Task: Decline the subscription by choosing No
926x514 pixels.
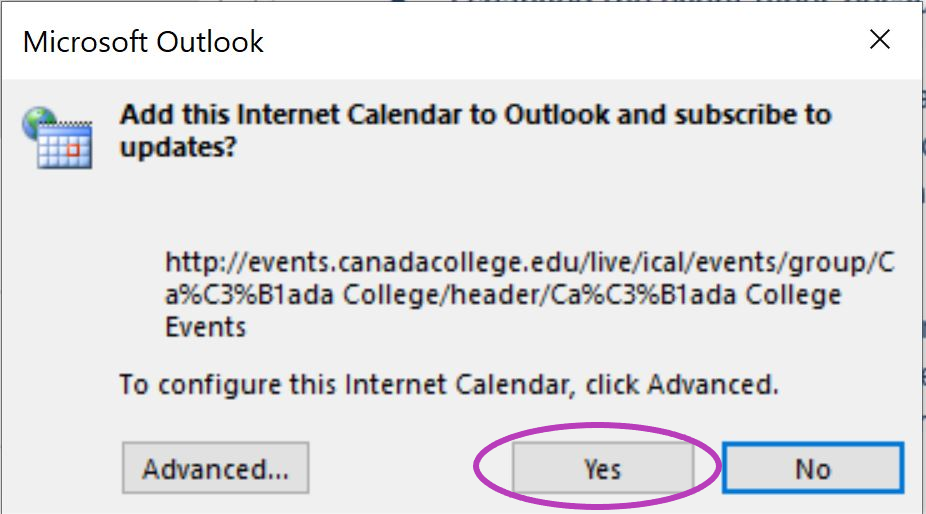Action: tap(813, 469)
